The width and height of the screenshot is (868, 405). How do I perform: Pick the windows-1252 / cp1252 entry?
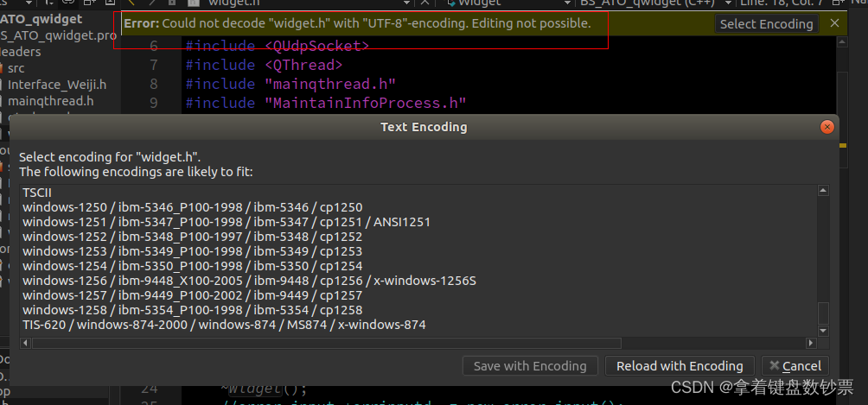[418, 237]
